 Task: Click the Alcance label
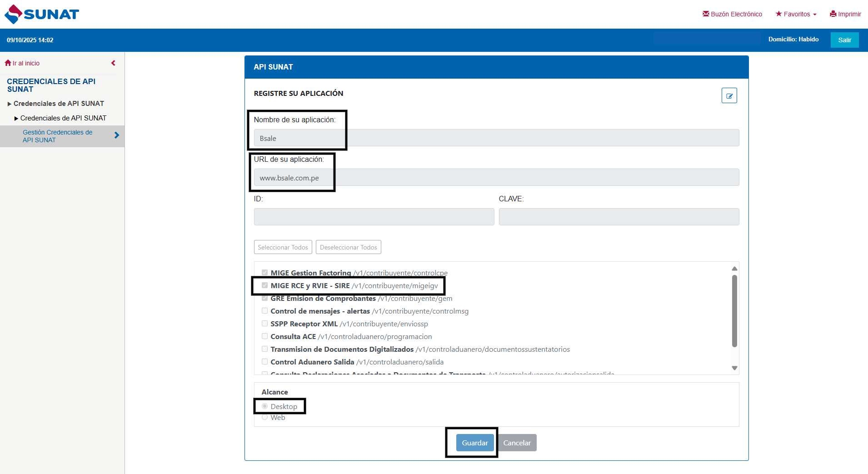click(x=274, y=392)
